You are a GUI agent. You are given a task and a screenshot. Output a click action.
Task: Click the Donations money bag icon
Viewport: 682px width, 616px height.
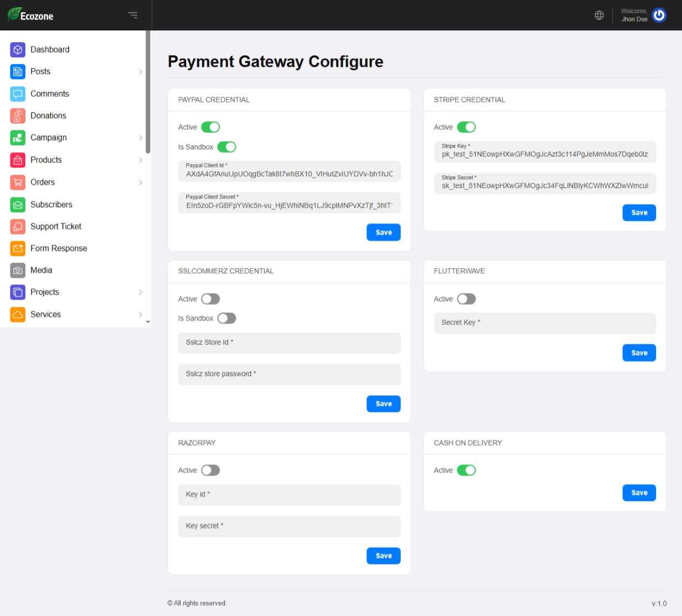18,116
